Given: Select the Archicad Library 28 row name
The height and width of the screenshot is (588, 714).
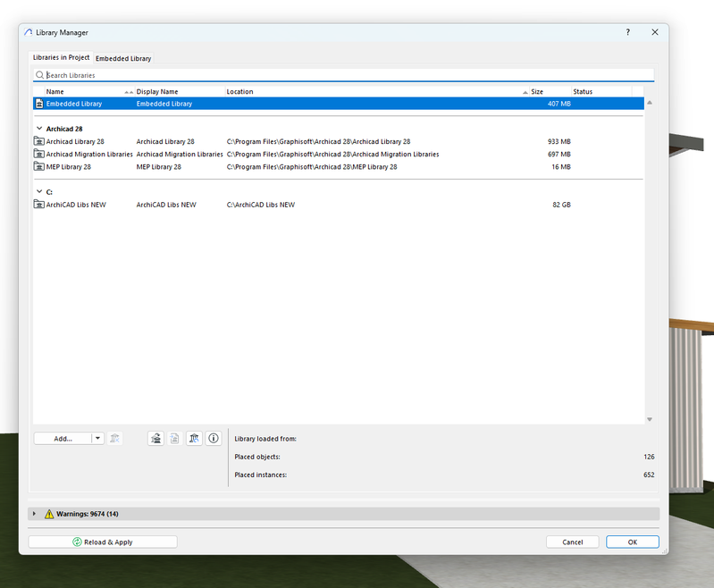Looking at the screenshot, I should tap(75, 142).
